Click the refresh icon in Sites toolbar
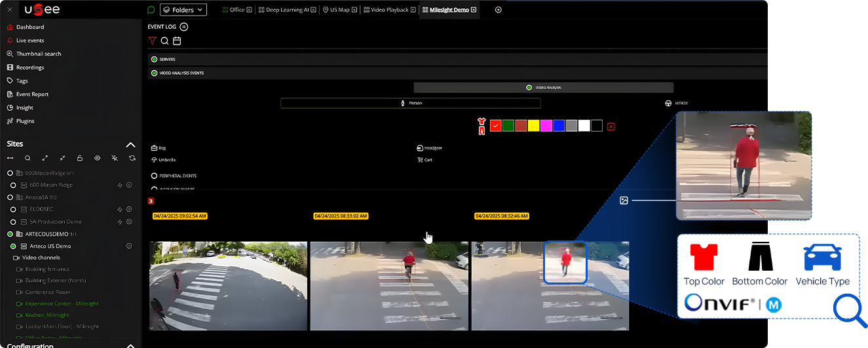 (x=132, y=158)
